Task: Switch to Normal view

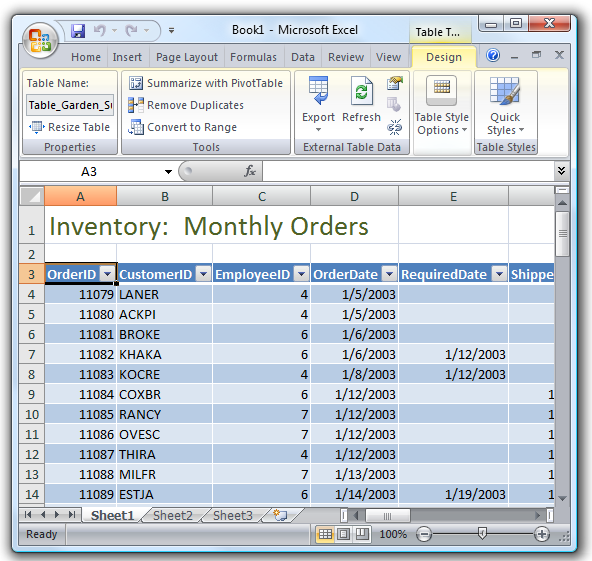Action: coord(325,534)
